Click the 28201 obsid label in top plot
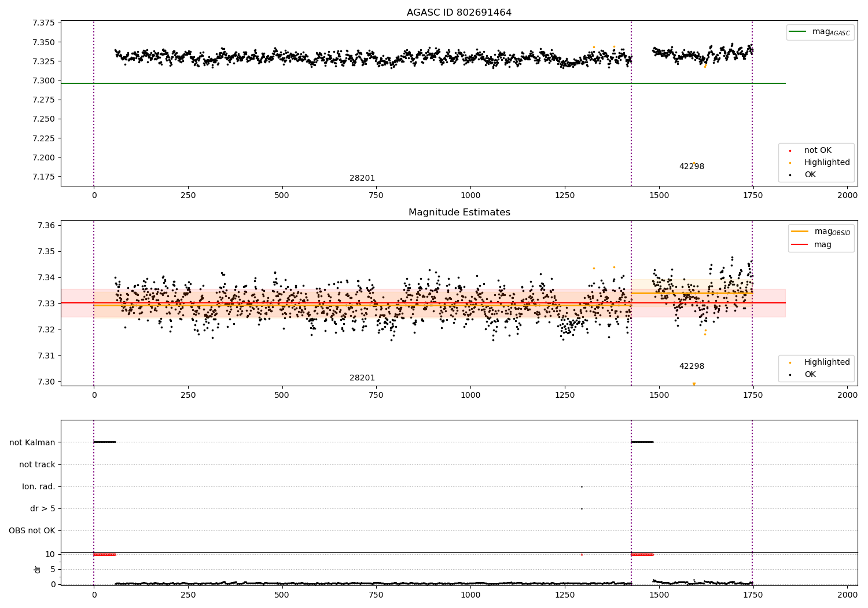 click(362, 178)
